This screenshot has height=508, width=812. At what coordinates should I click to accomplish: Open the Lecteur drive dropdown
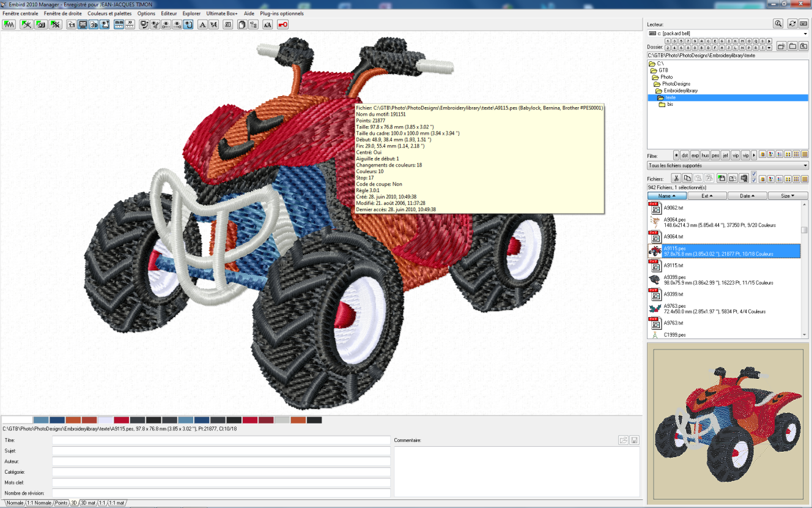(728, 33)
